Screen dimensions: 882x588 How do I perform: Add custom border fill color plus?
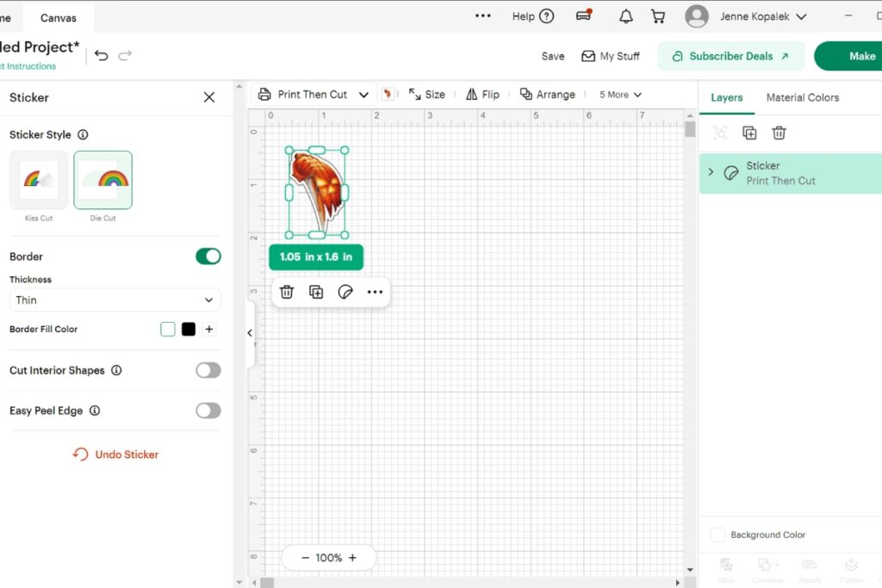pos(209,330)
